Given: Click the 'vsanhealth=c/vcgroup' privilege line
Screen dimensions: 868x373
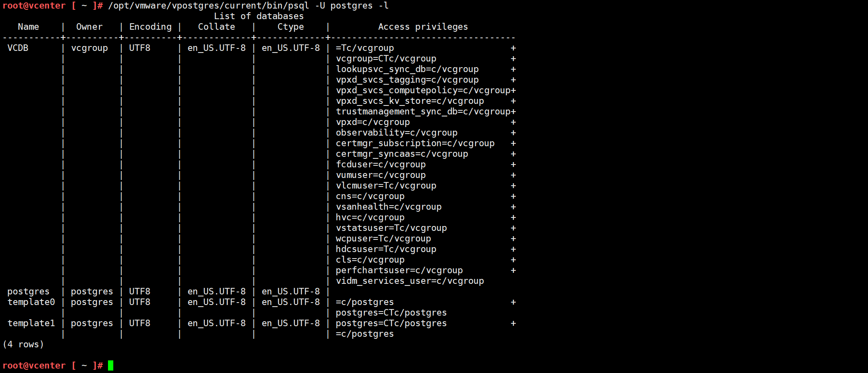Looking at the screenshot, I should point(389,207).
